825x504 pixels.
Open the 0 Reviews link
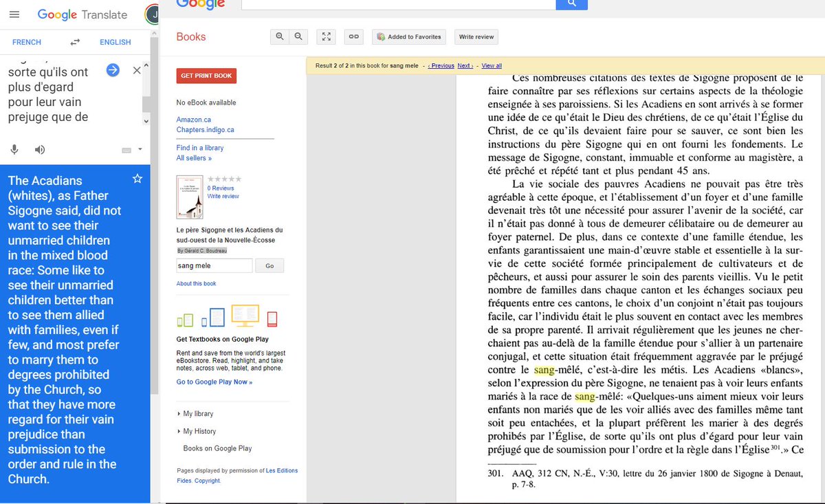221,188
